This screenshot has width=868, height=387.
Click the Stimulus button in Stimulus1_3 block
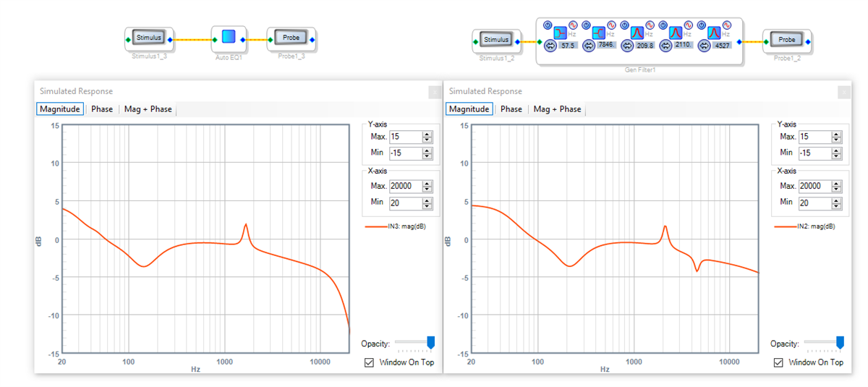tap(150, 38)
